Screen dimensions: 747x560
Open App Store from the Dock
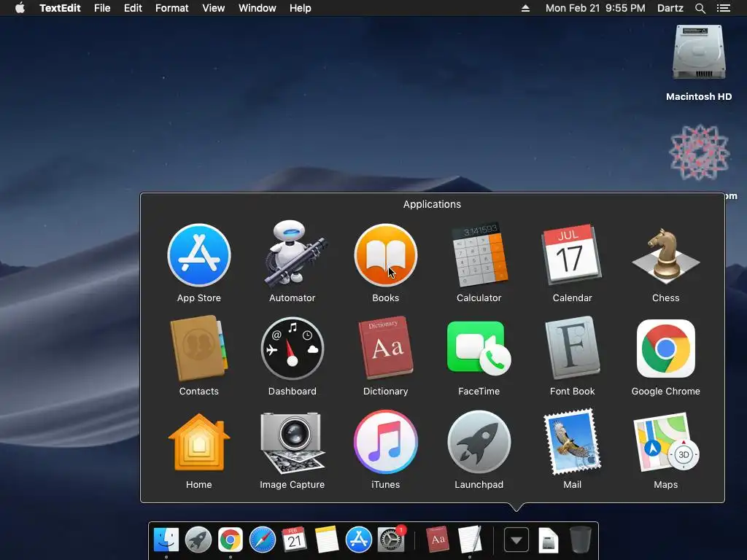coord(359,540)
